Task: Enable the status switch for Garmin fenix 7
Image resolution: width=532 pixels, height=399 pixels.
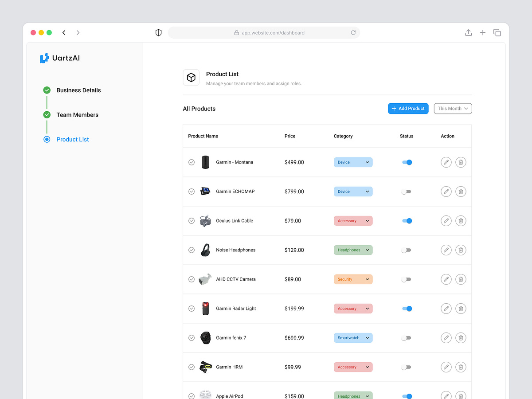Action: 406,338
